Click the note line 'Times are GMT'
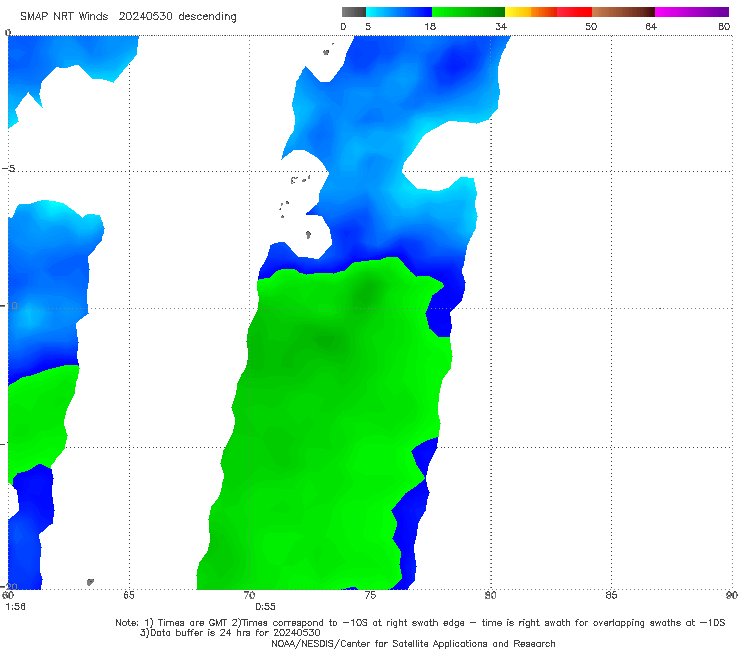This screenshot has width=740, height=650. pyautogui.click(x=193, y=623)
